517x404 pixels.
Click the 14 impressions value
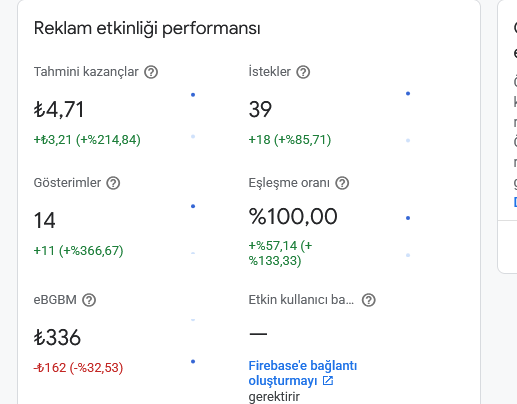44,220
